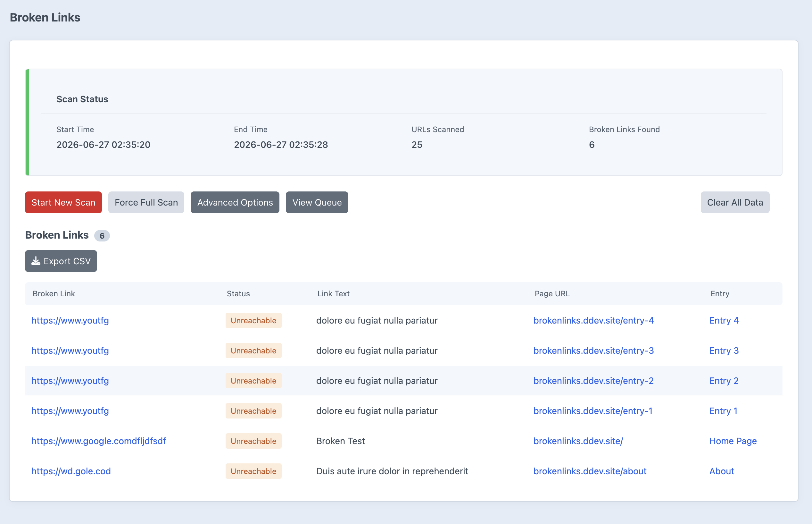
Task: Click the Unreachable badge in Entry 2 row
Action: 253,381
